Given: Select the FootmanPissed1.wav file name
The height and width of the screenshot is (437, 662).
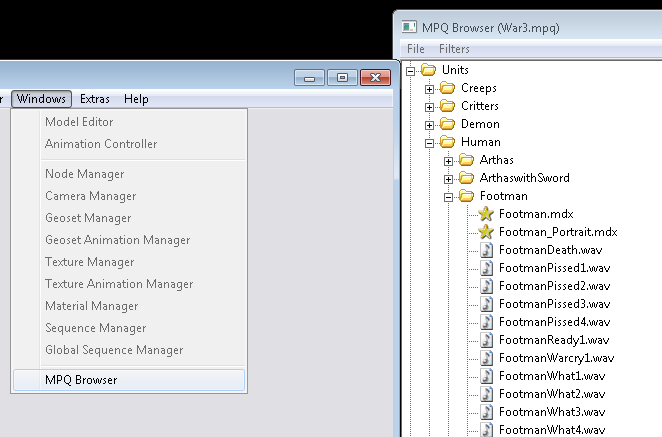Looking at the screenshot, I should pos(554,268).
